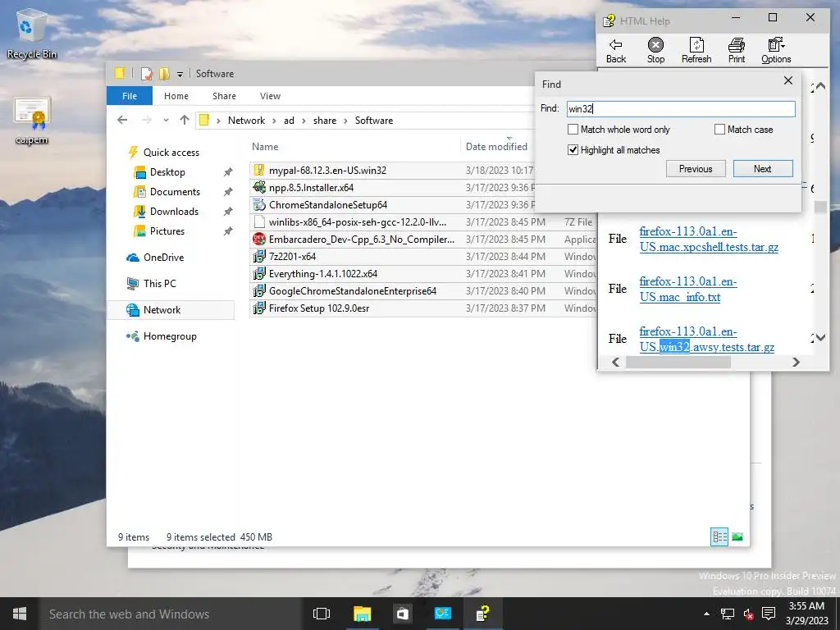Open firefox-113.0a1.en-US.mac_info.txt link
The height and width of the screenshot is (630, 840).
(x=688, y=290)
